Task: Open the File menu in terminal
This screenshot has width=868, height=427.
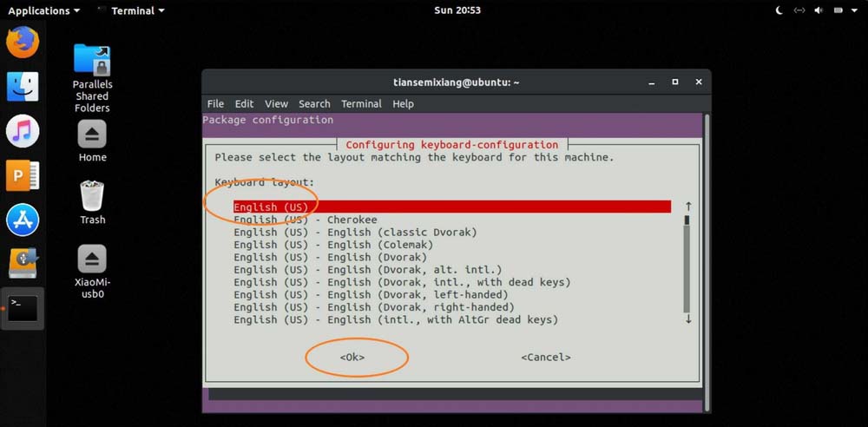Action: [x=215, y=103]
